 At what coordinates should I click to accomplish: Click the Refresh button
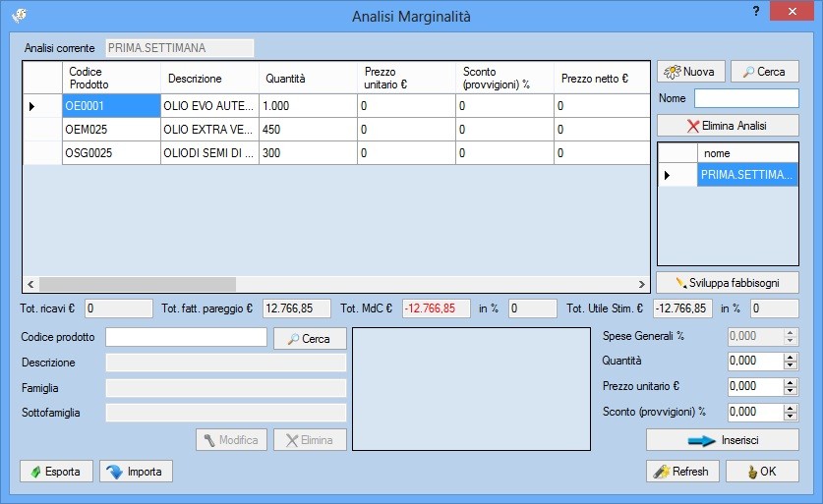pos(682,472)
